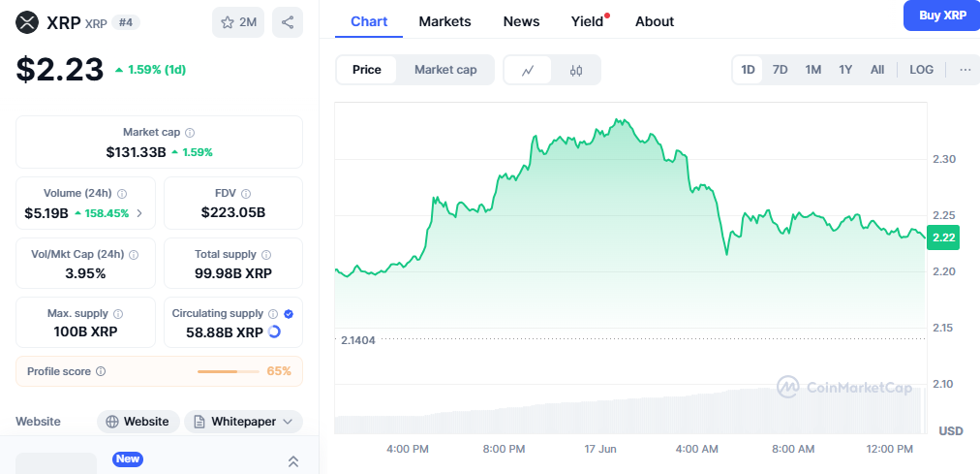
Task: Open the Chart tab
Action: [369, 21]
